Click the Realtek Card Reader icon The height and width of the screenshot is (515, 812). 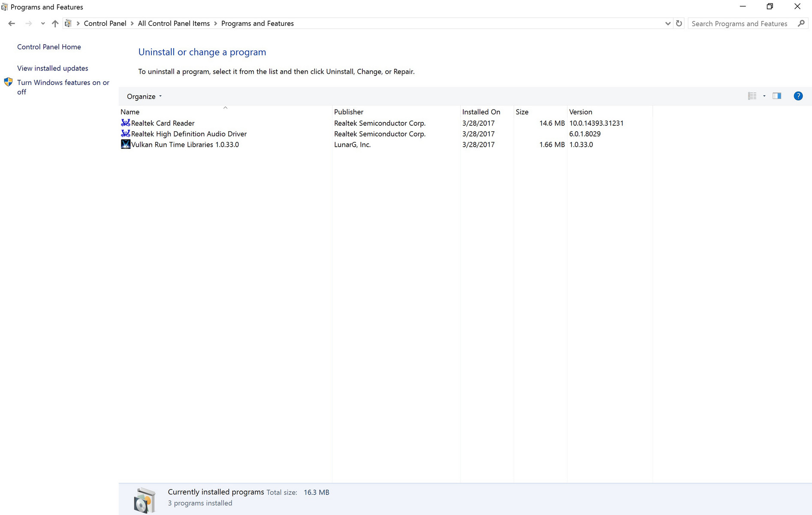click(x=125, y=123)
